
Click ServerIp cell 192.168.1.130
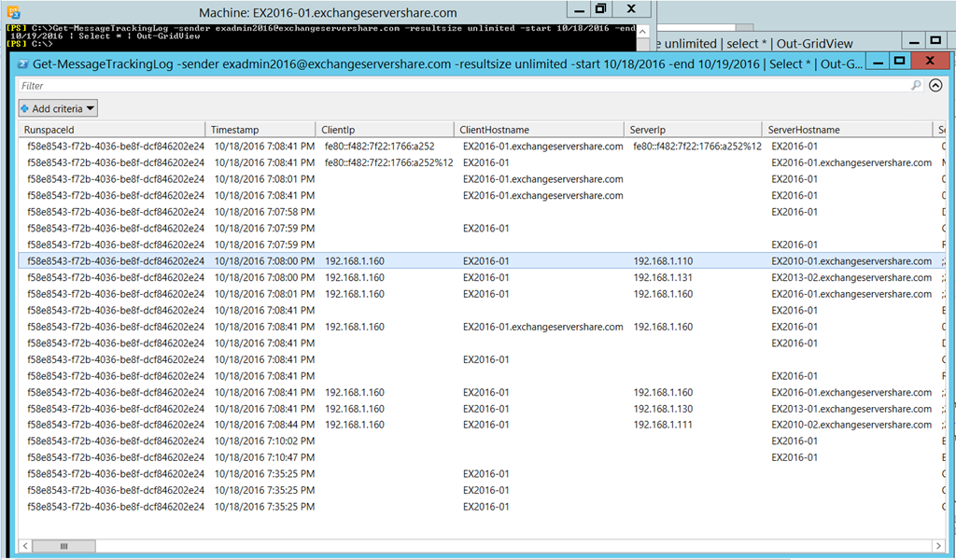663,408
